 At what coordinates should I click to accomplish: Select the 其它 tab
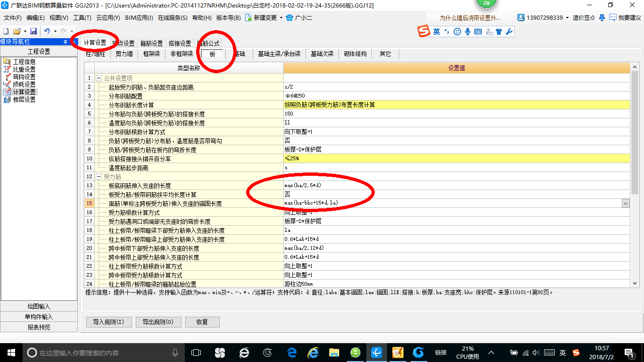385,54
